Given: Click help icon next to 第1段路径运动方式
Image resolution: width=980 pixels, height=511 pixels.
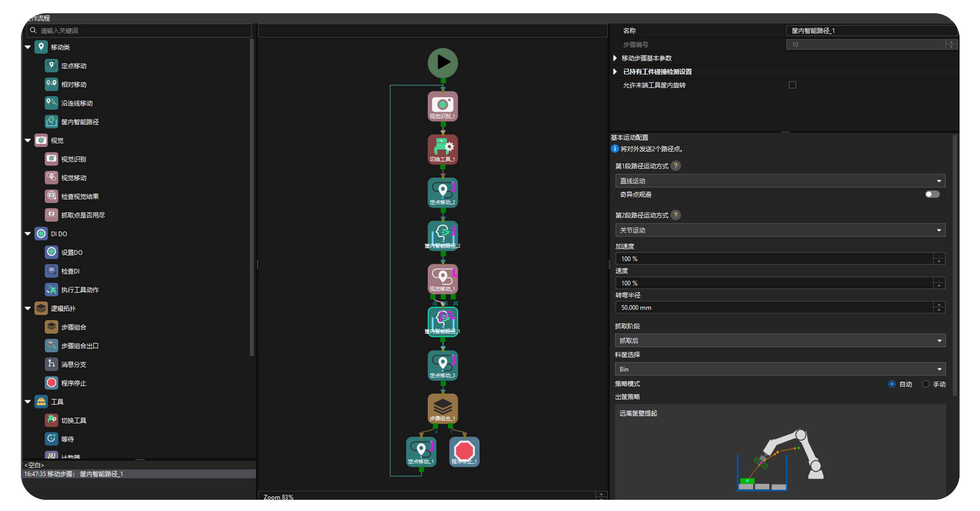Looking at the screenshot, I should pos(676,166).
